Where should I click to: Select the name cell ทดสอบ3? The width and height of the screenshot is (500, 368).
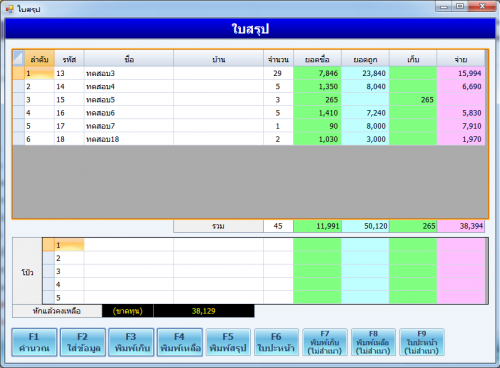click(x=129, y=73)
